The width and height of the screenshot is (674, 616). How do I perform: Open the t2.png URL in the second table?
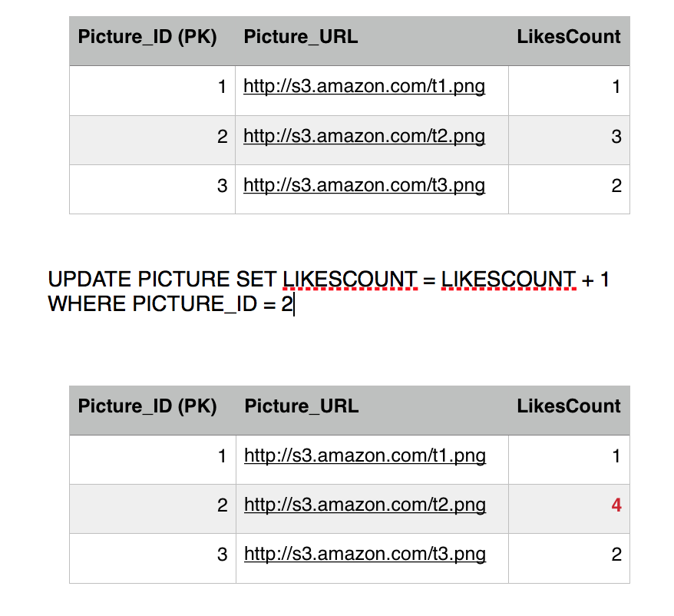tap(365, 505)
